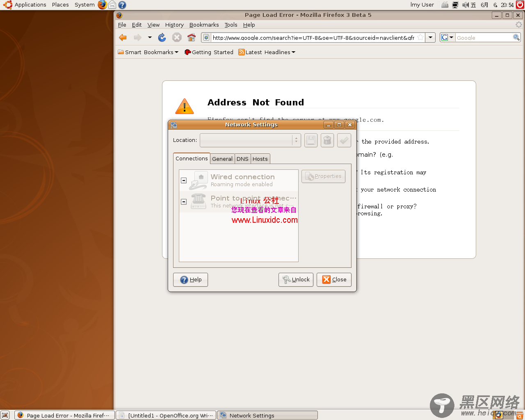Image resolution: width=525 pixels, height=420 pixels.
Task: Click the search magnifier icon
Action: click(516, 38)
